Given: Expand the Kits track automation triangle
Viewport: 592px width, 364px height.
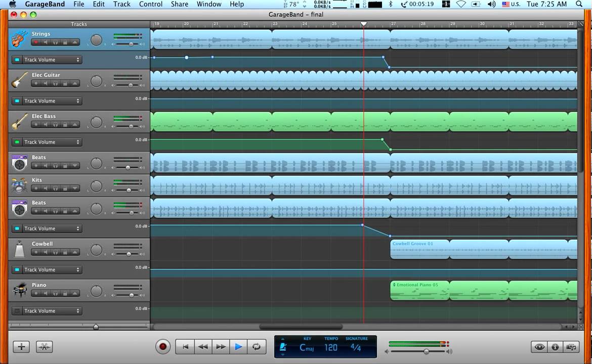Looking at the screenshot, I should tap(75, 188).
